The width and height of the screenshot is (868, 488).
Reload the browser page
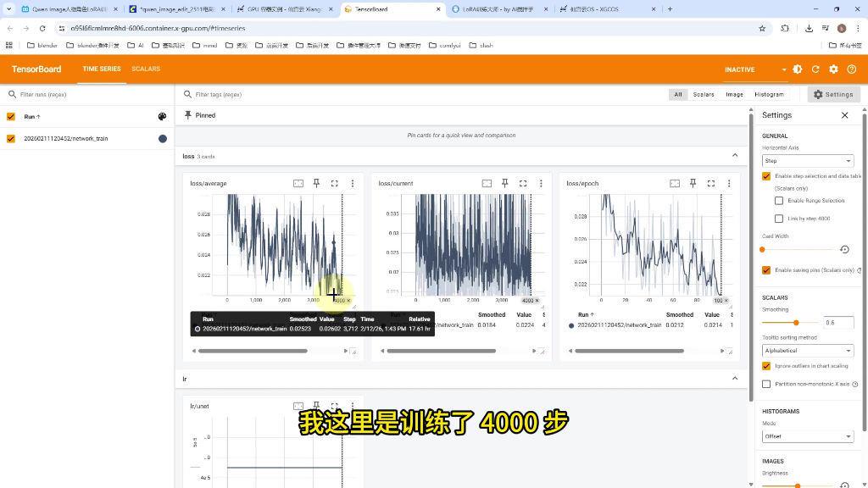(42, 28)
